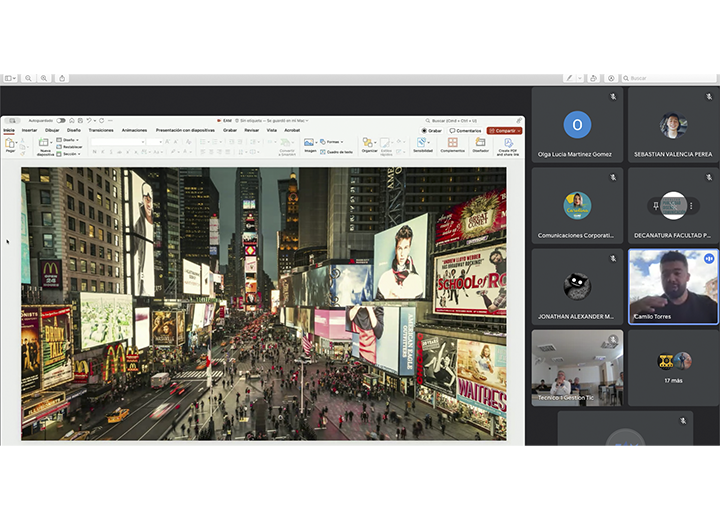Switch to the Insertar tab
The width and height of the screenshot is (720, 520).
point(29,130)
